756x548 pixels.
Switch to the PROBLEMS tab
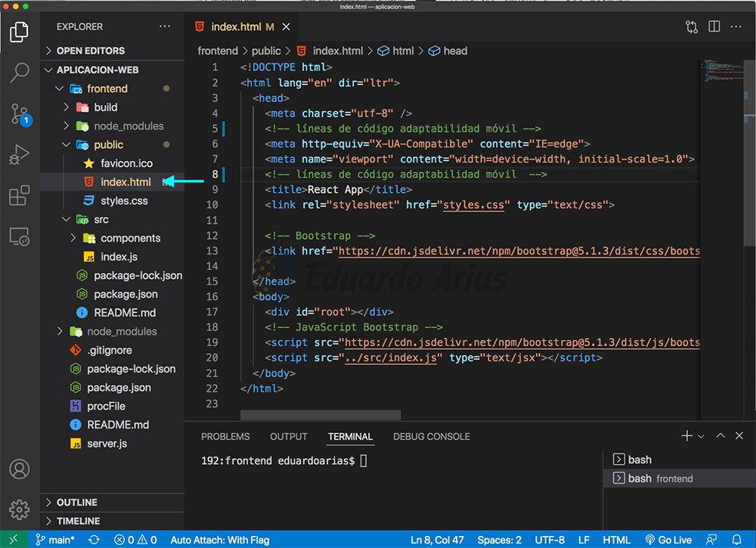click(x=225, y=436)
